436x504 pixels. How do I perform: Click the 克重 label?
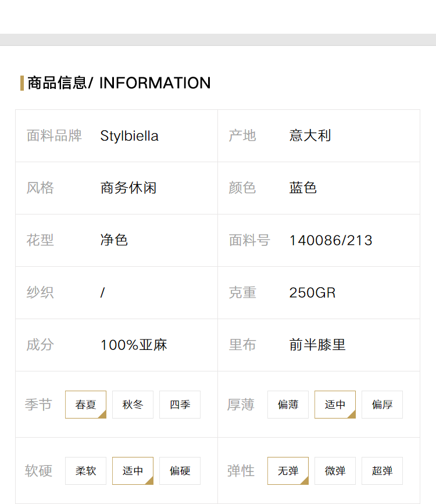[242, 292]
